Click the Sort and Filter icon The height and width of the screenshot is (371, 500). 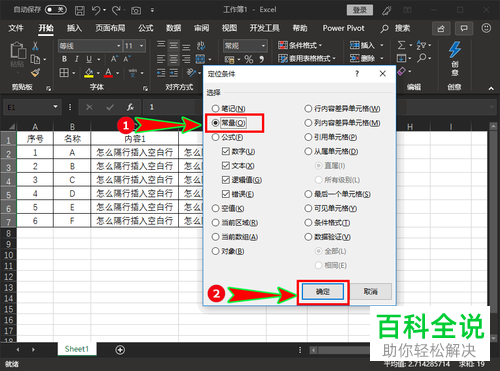pyautogui.click(x=421, y=45)
